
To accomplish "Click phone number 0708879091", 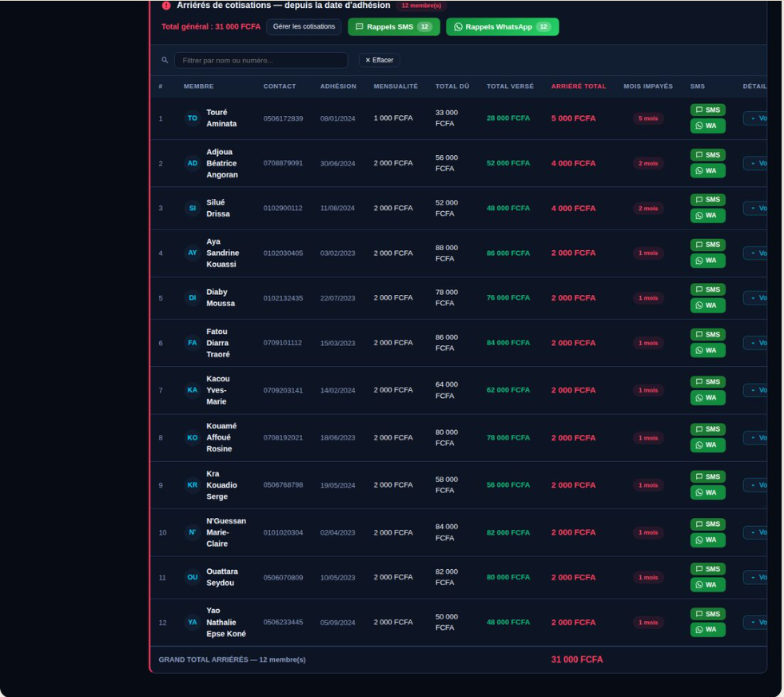I will [x=283, y=164].
